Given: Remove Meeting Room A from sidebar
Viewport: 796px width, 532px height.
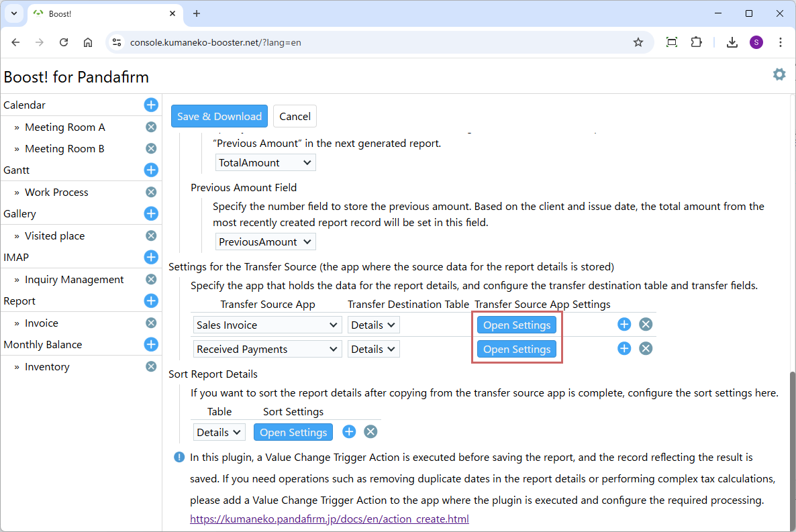Looking at the screenshot, I should [x=151, y=127].
